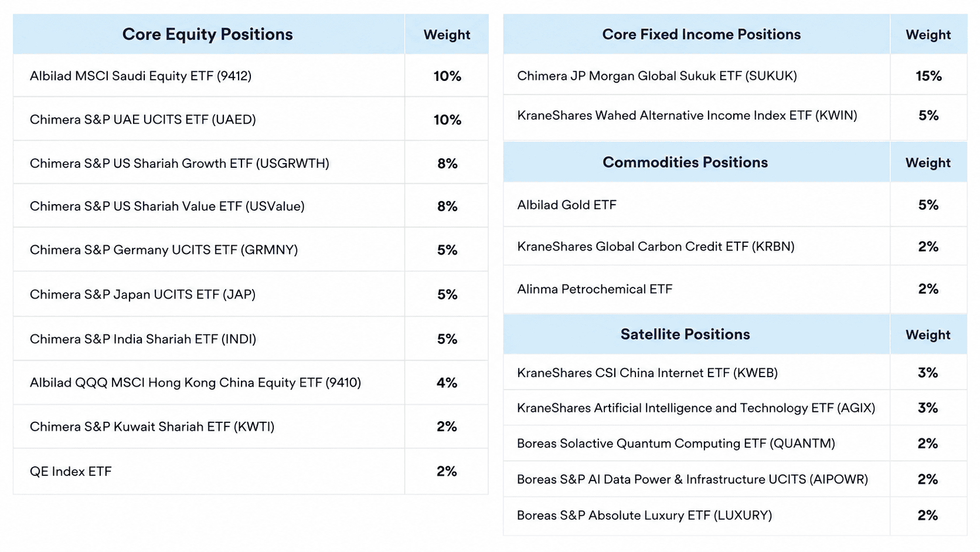The width and height of the screenshot is (980, 552).
Task: Select Chimera S&P UAE UCITS ETF (UAED)
Action: point(143,120)
